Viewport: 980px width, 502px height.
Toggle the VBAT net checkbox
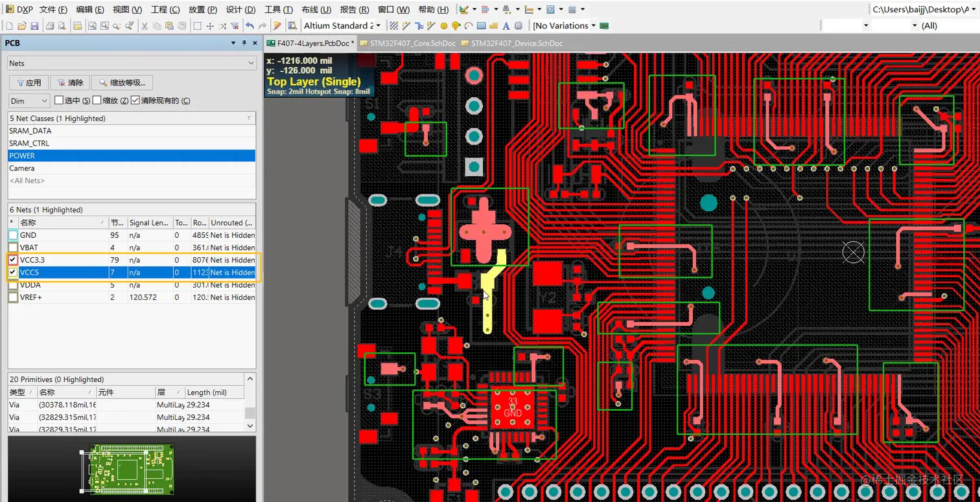[13, 247]
